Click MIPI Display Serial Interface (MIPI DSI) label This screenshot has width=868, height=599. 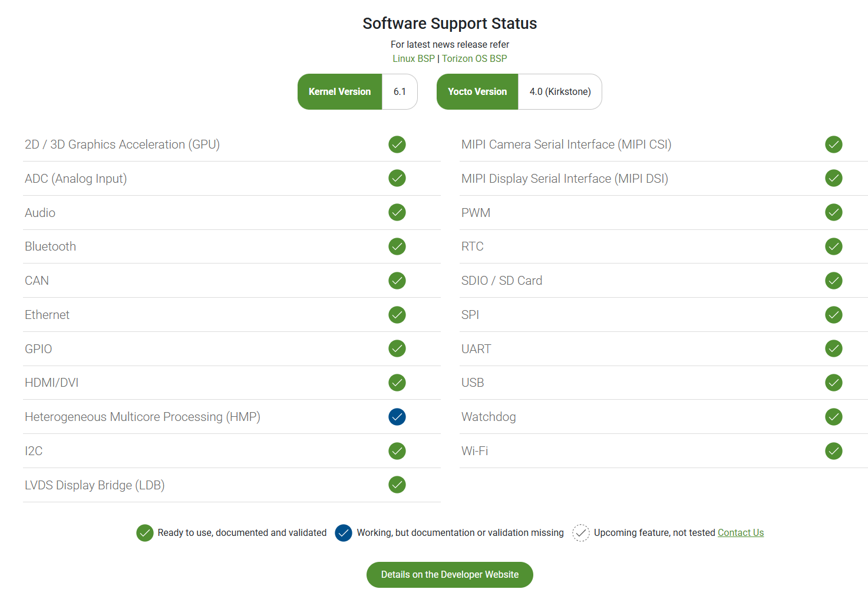[565, 179]
